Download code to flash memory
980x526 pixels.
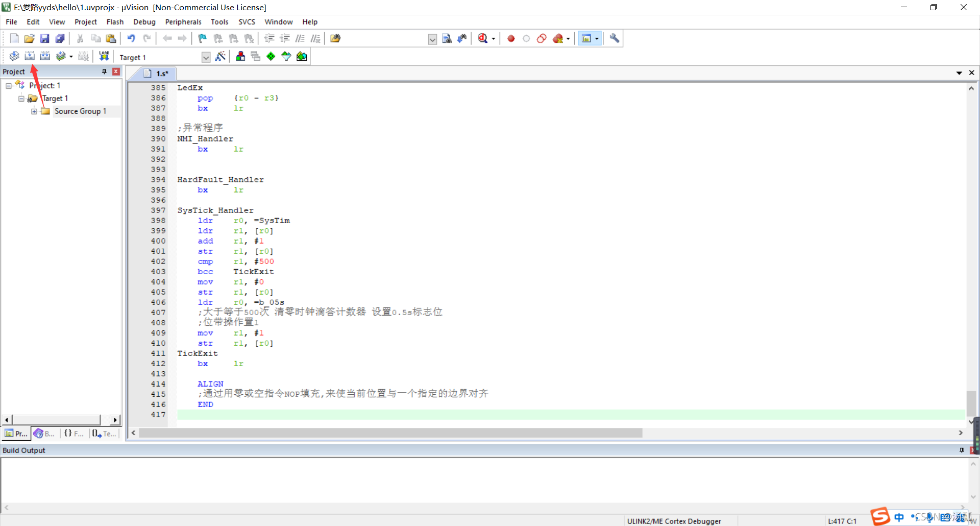(104, 56)
